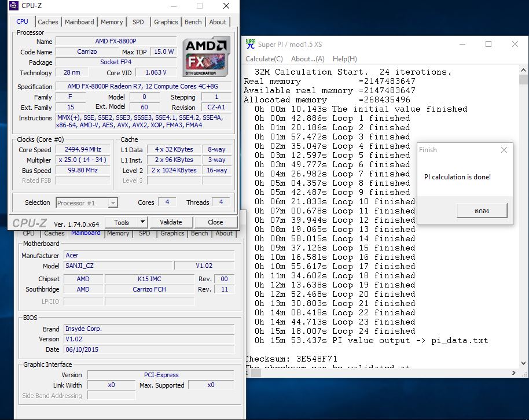
Task: Click Southbridge value Carrizo FCH
Action: [149, 289]
